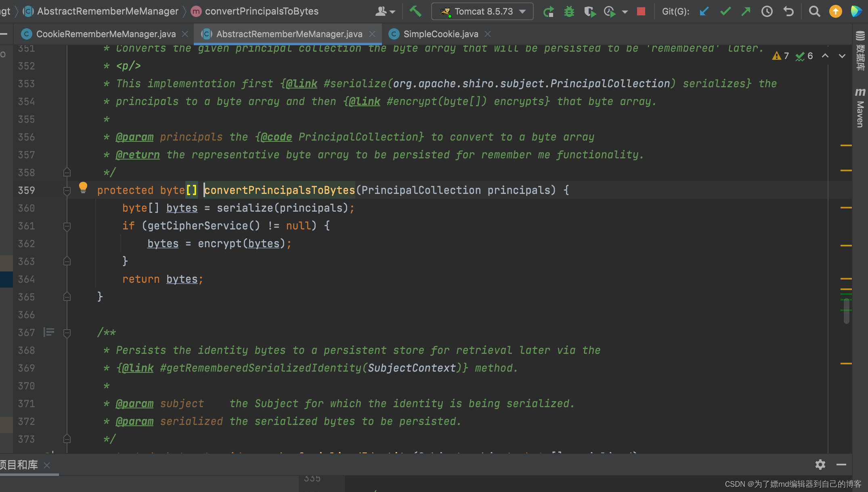Screen dimensions: 868x492
Task: Toggle rendered doc view icon at line 367
Action: point(49,332)
